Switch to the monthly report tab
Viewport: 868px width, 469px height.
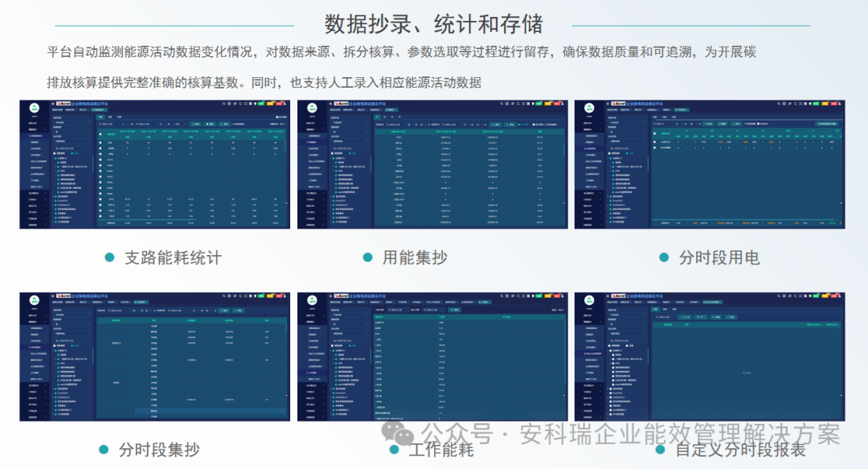pyautogui.click(x=108, y=117)
